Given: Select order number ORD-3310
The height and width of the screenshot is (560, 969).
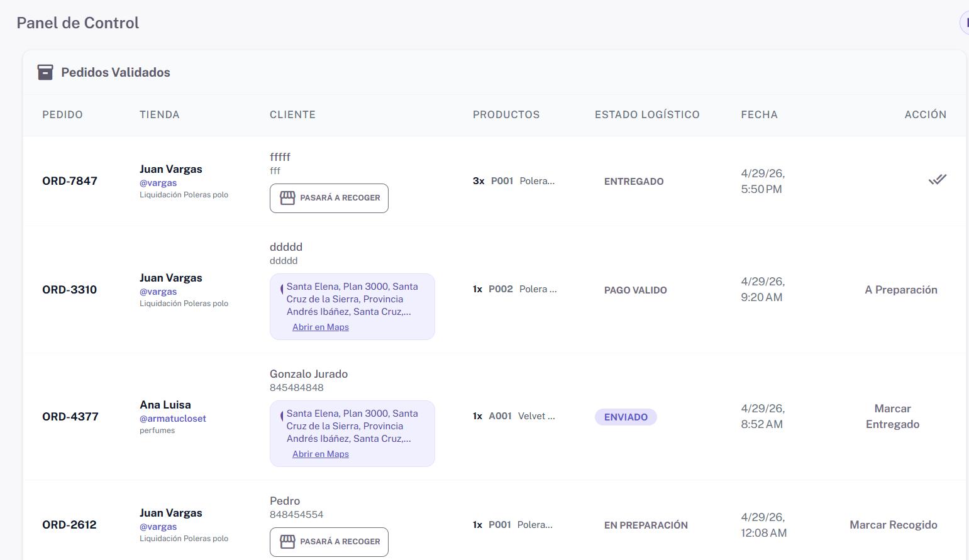Looking at the screenshot, I should (x=70, y=290).
